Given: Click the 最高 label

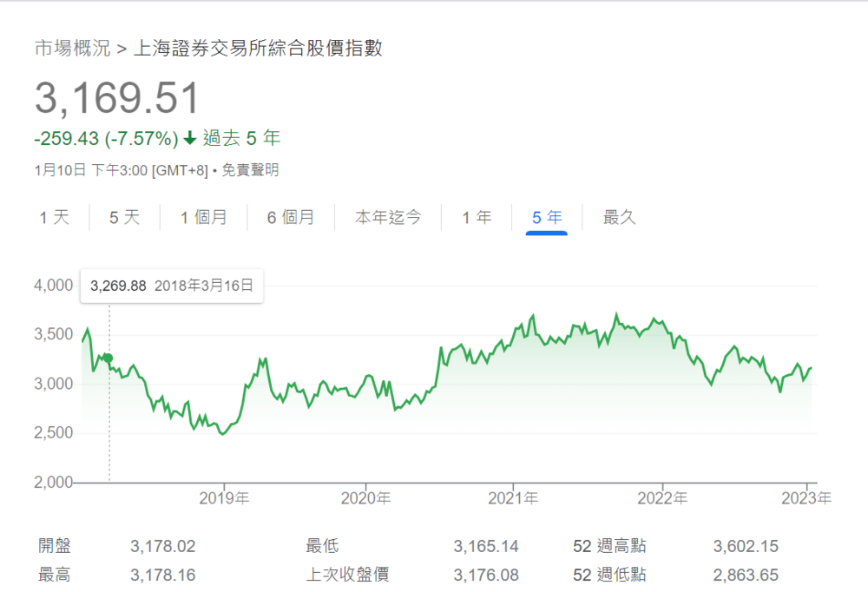Looking at the screenshot, I should click(54, 575).
